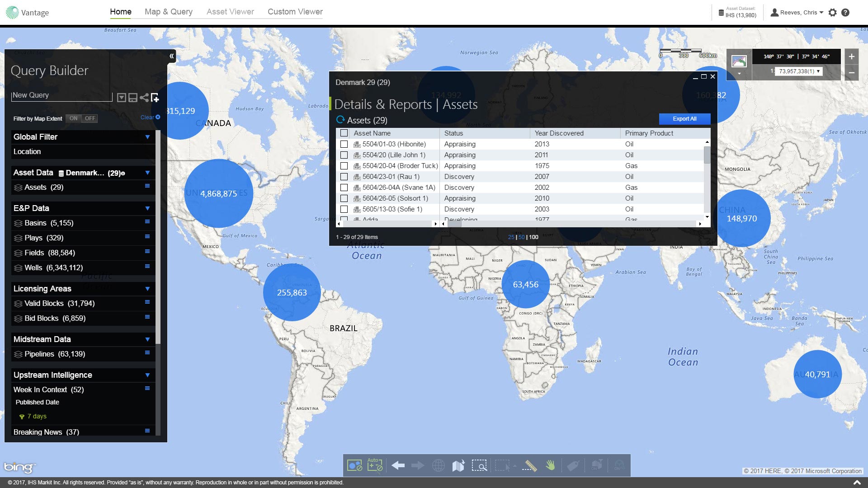This screenshot has width=868, height=488.
Task: Click the folded map refresh icon
Action: point(458,465)
